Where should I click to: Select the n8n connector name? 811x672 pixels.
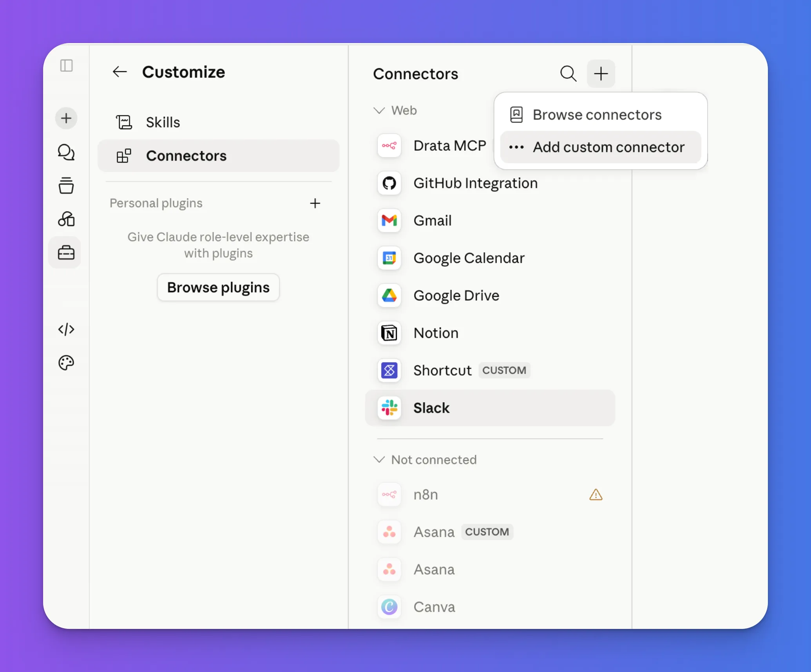[426, 495]
